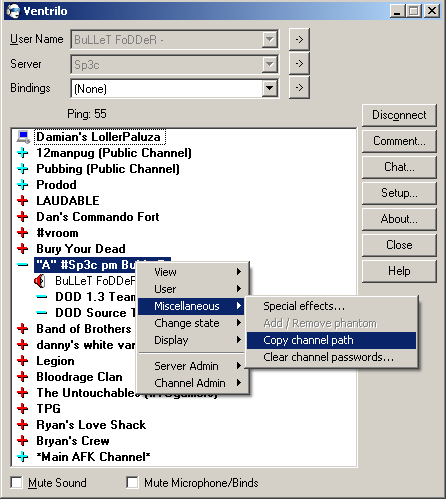The height and width of the screenshot is (499, 446).
Task: Click the Ventrilo headset icon in title bar
Action: tap(13, 11)
